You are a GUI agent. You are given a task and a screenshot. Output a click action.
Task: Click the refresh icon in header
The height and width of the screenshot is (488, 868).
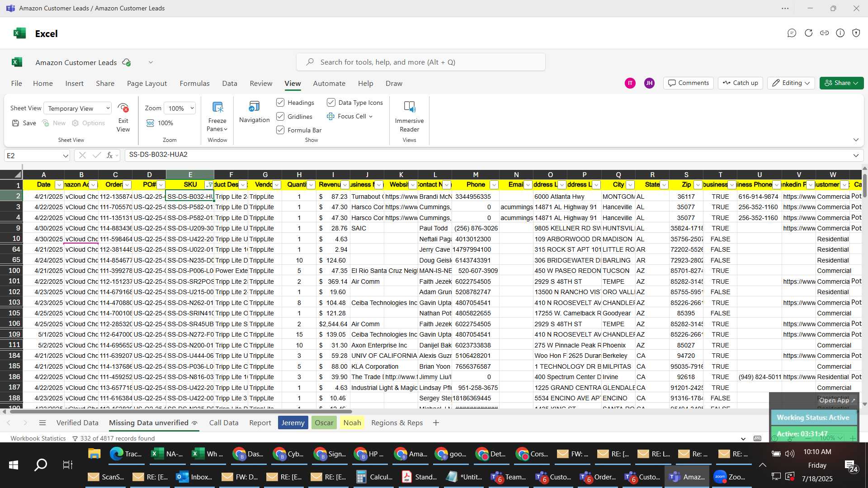tap(808, 33)
